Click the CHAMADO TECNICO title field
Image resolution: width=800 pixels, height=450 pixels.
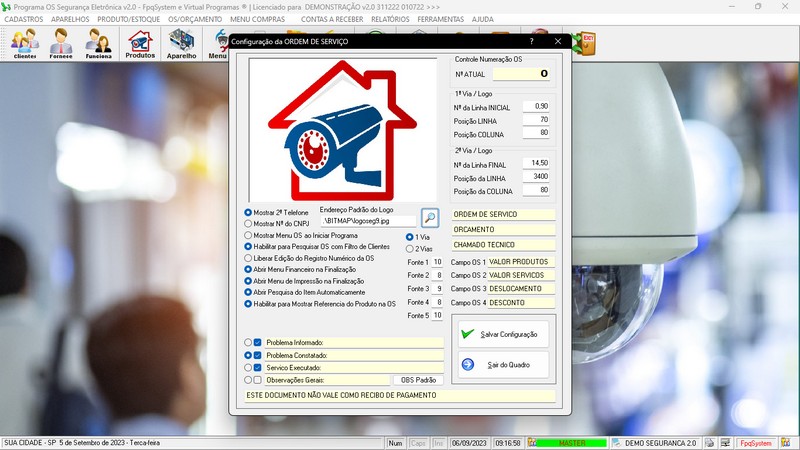coord(503,245)
